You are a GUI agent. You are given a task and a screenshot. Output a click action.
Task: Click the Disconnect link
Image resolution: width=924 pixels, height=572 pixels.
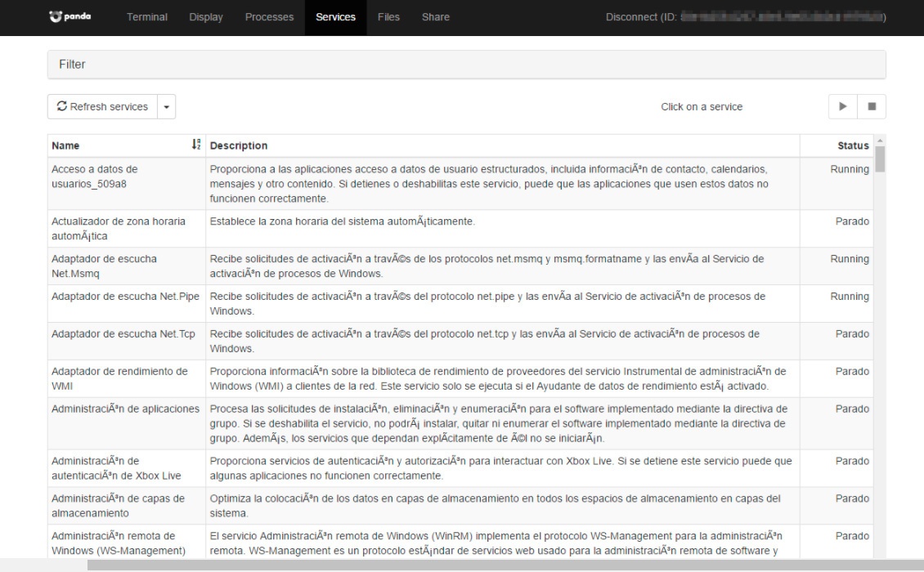coord(746,17)
